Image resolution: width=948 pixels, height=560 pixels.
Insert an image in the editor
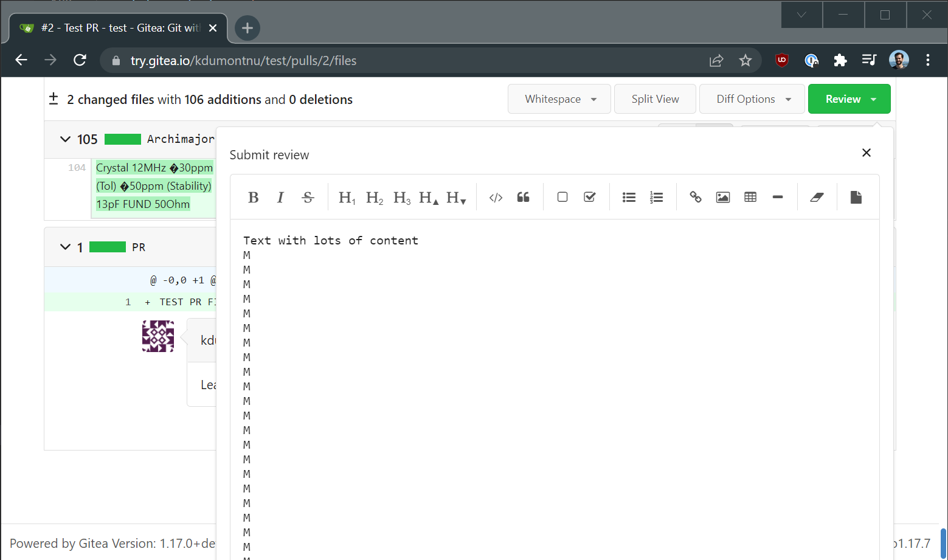723,197
